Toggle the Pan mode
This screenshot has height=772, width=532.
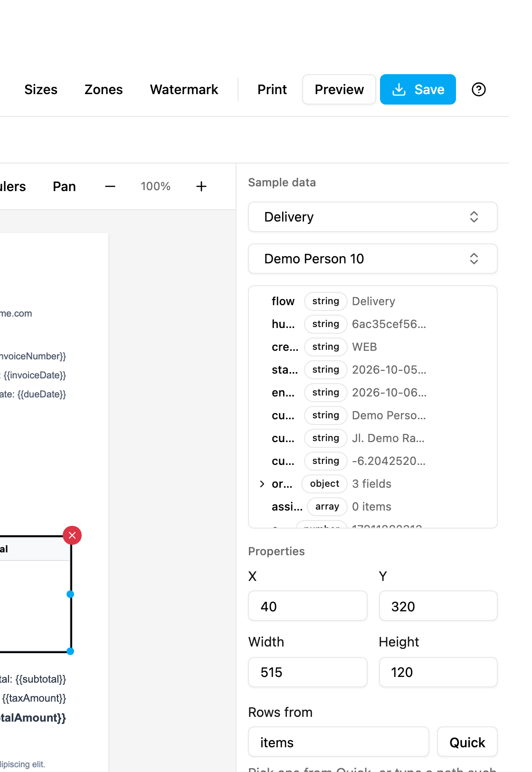[64, 186]
